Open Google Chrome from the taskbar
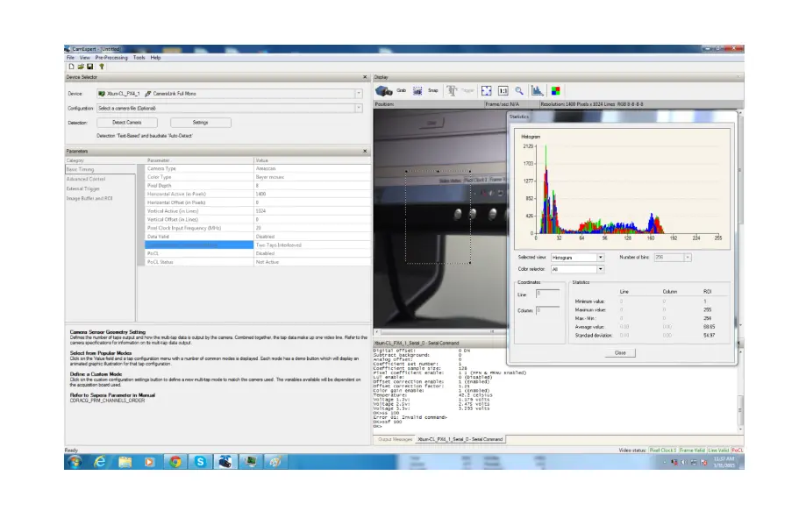Screen dimensions: 799x532 pyautogui.click(x=175, y=461)
